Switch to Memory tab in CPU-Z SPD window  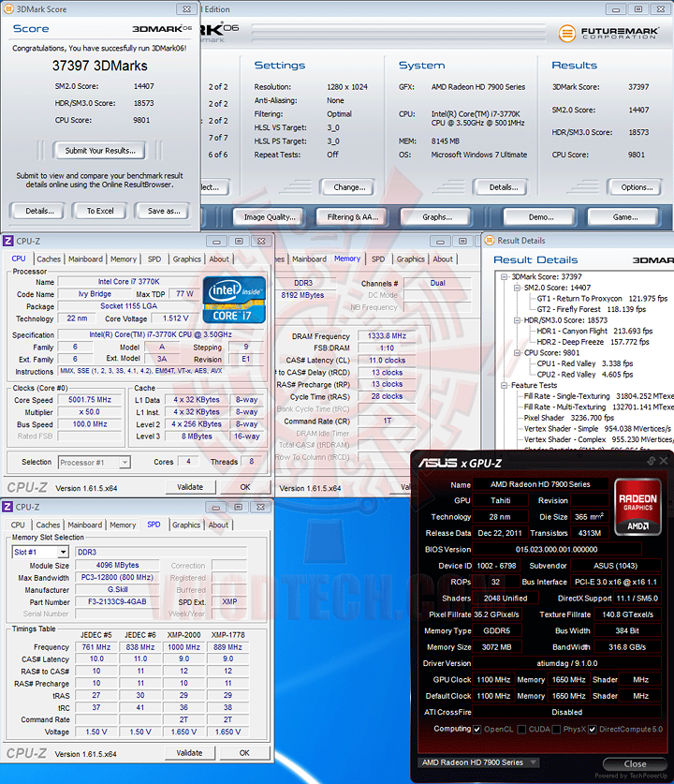click(123, 525)
